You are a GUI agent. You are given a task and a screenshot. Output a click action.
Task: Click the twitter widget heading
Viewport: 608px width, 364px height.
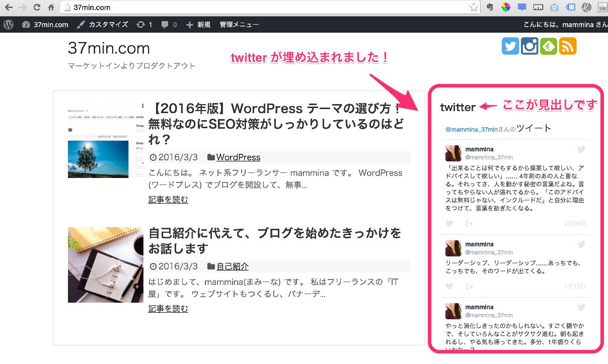[458, 107]
